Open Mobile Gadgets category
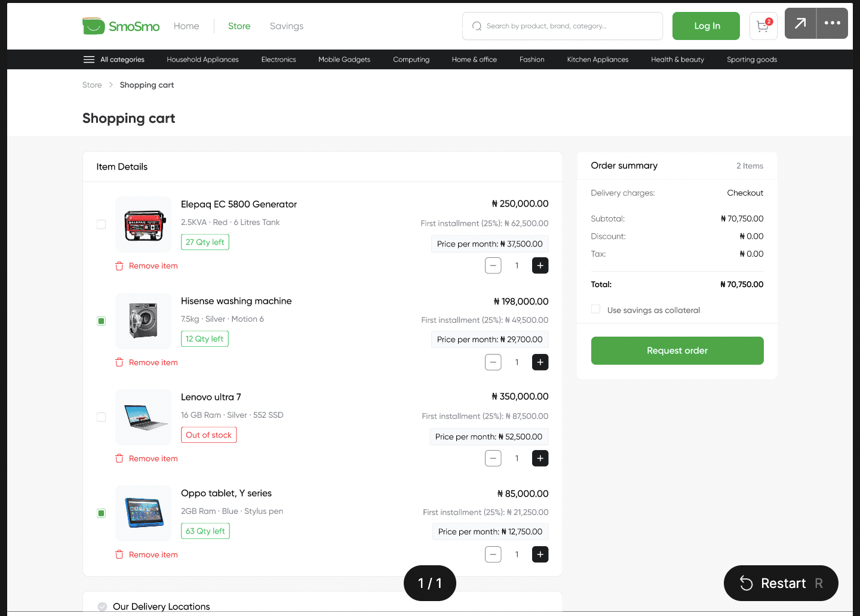Viewport: 860px width, 616px height. pyautogui.click(x=345, y=60)
